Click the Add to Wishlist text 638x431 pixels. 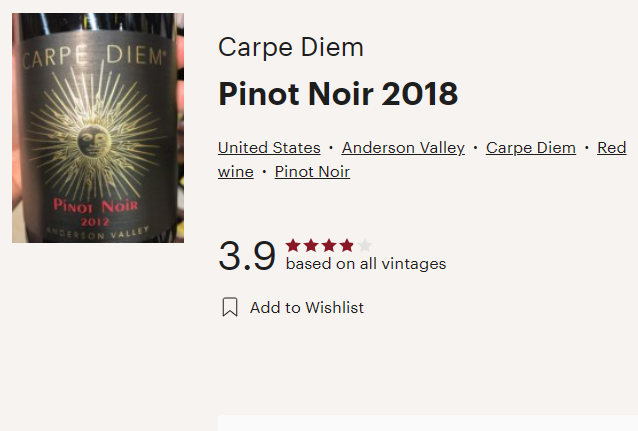click(x=307, y=307)
